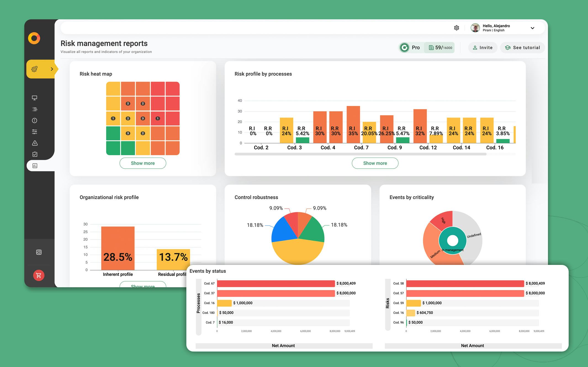588x367 pixels.
Task: Open the settings gear in the top bar
Action: pyautogui.click(x=457, y=28)
